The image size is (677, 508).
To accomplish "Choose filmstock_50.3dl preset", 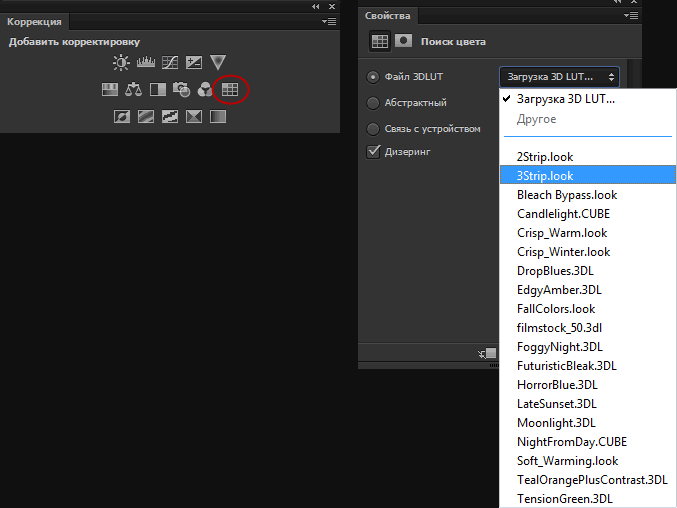I will [588, 328].
